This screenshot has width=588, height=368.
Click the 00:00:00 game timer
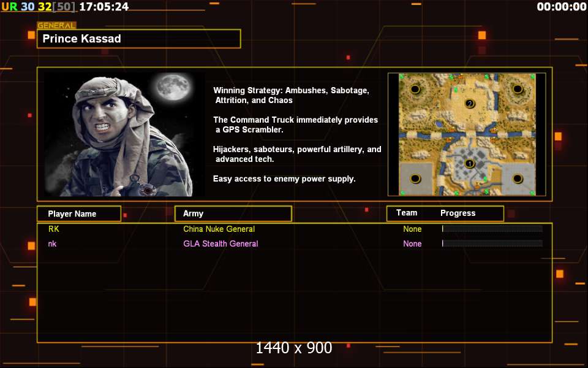(x=562, y=7)
